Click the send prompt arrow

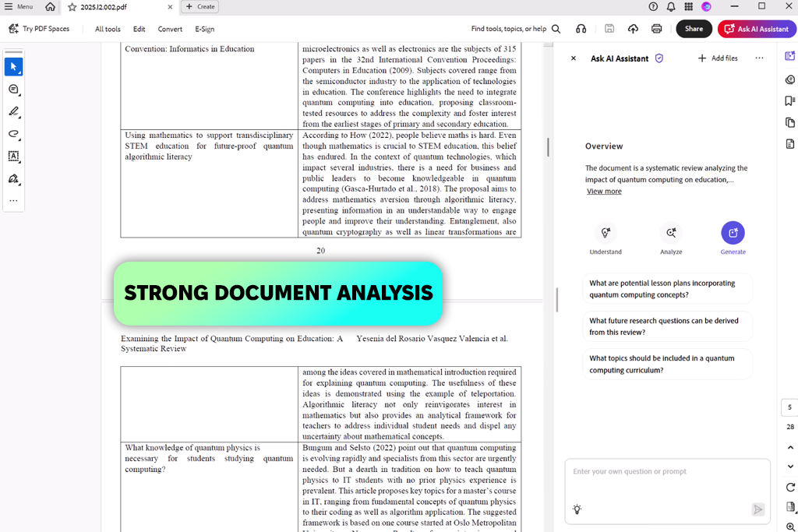coord(757,509)
